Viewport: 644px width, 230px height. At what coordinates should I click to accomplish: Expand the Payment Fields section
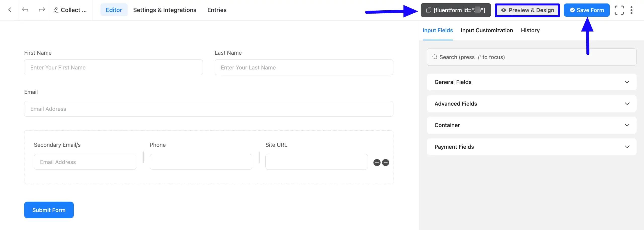[x=532, y=147]
